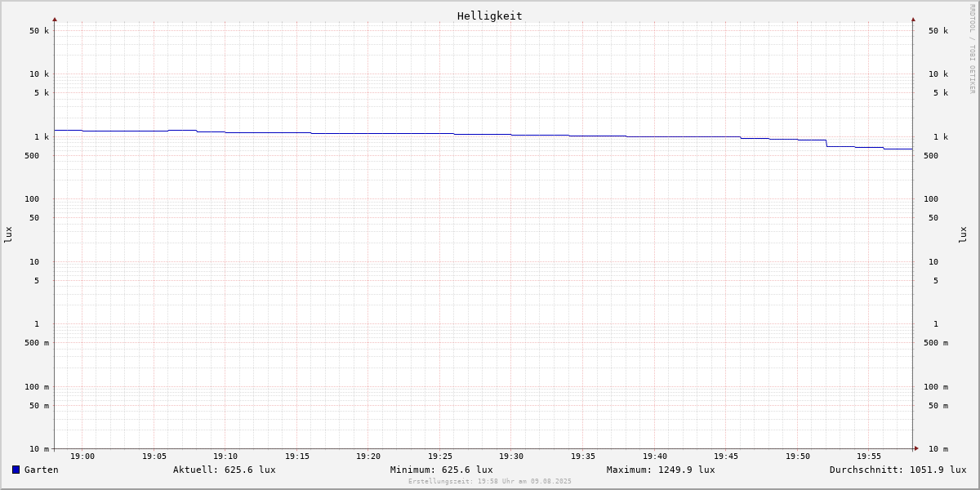The image size is (980, 490).
Task: Click the 19:25 time axis label
Action: point(440,457)
